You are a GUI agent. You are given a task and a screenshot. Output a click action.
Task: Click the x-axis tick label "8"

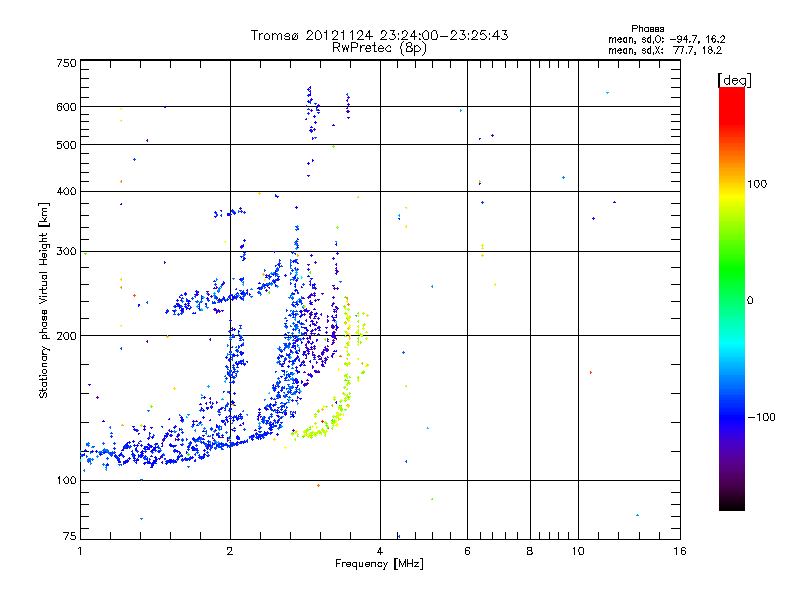pos(530,551)
